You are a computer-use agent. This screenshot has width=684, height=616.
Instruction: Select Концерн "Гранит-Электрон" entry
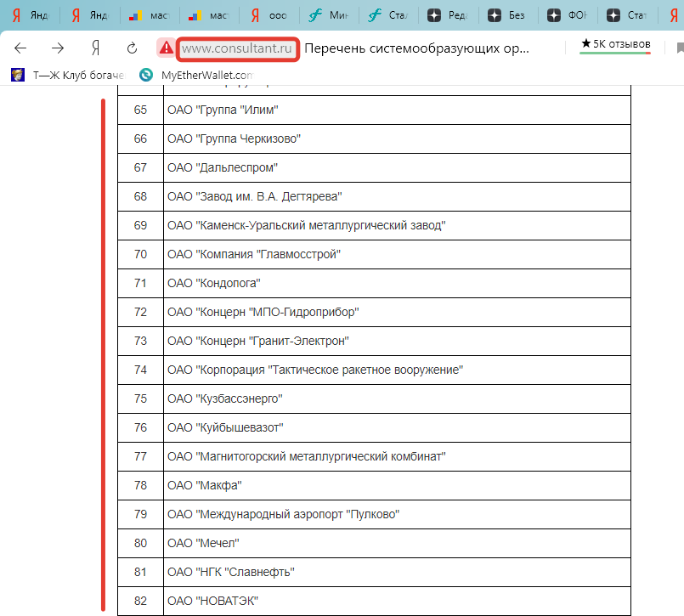click(x=258, y=341)
